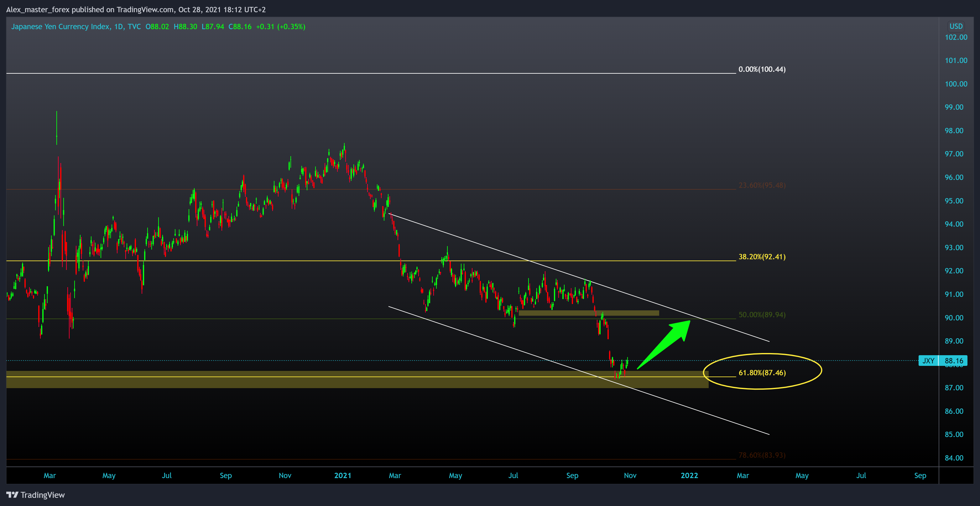The width and height of the screenshot is (980, 506).
Task: Click the close value C88.16
Action: click(x=240, y=27)
